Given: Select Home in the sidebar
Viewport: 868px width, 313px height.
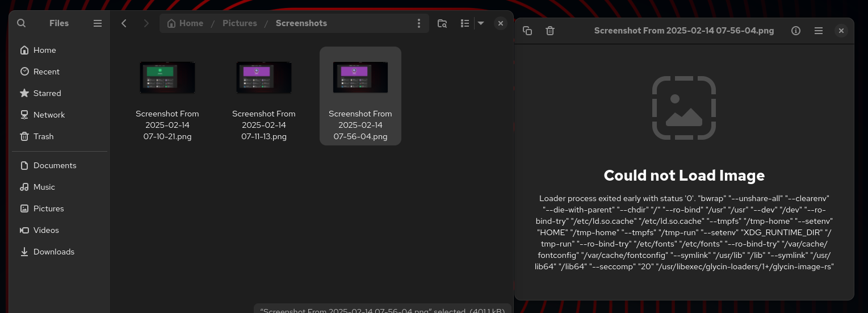Looking at the screenshot, I should pyautogui.click(x=60, y=50).
